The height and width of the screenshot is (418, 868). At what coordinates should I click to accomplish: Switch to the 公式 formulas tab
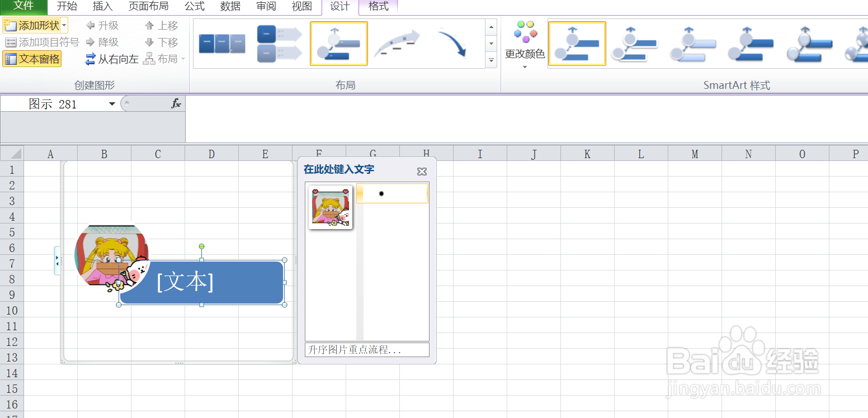(195, 7)
